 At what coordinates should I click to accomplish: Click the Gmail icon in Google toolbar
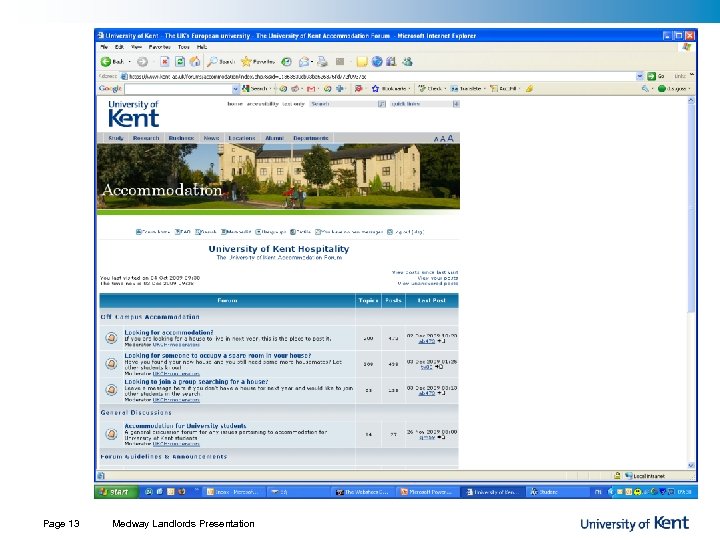click(311, 89)
